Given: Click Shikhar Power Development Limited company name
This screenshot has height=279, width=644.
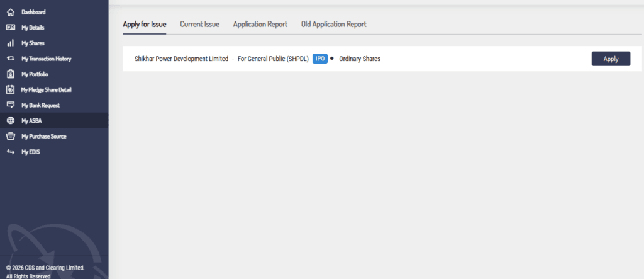Looking at the screenshot, I should point(182,59).
